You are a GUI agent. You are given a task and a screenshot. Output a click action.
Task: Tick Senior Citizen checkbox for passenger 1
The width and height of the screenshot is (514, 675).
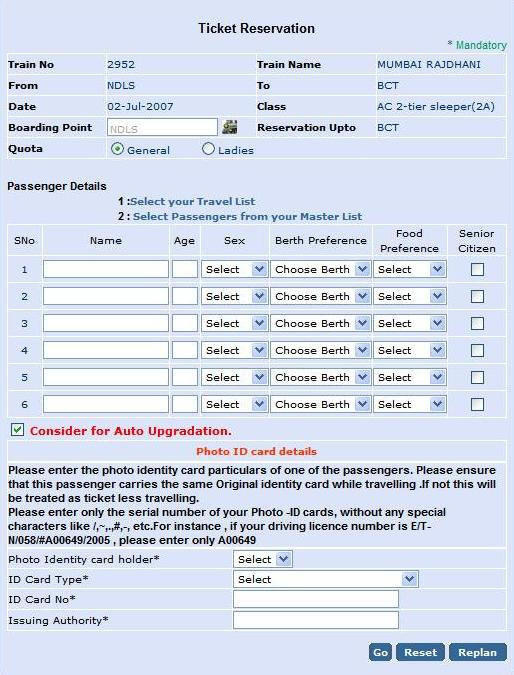point(477,269)
